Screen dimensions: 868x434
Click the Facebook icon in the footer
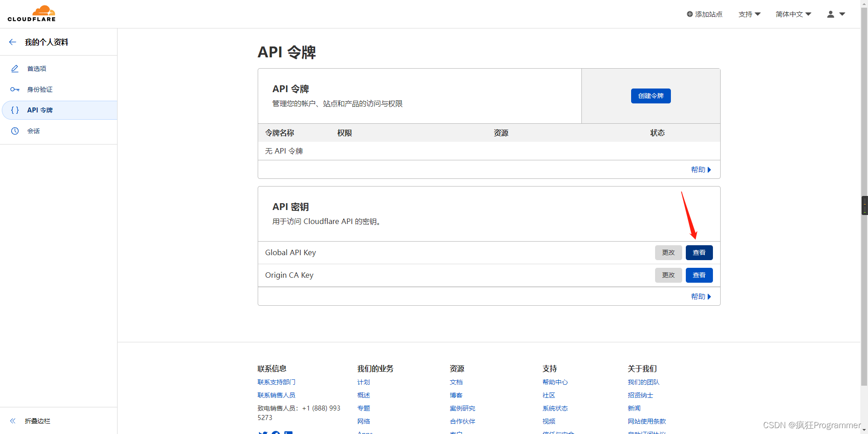tap(276, 433)
